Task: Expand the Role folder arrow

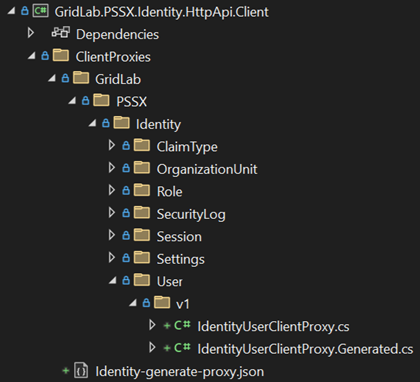Action: click(x=112, y=190)
